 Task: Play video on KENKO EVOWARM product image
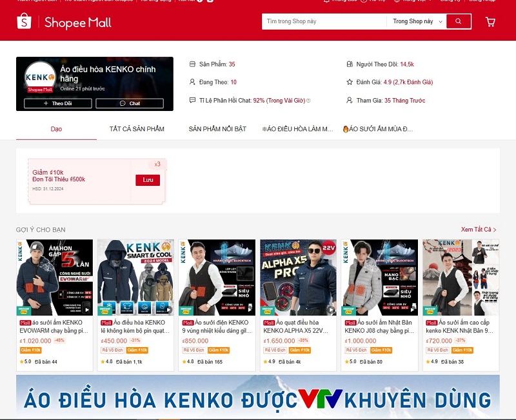point(86,310)
